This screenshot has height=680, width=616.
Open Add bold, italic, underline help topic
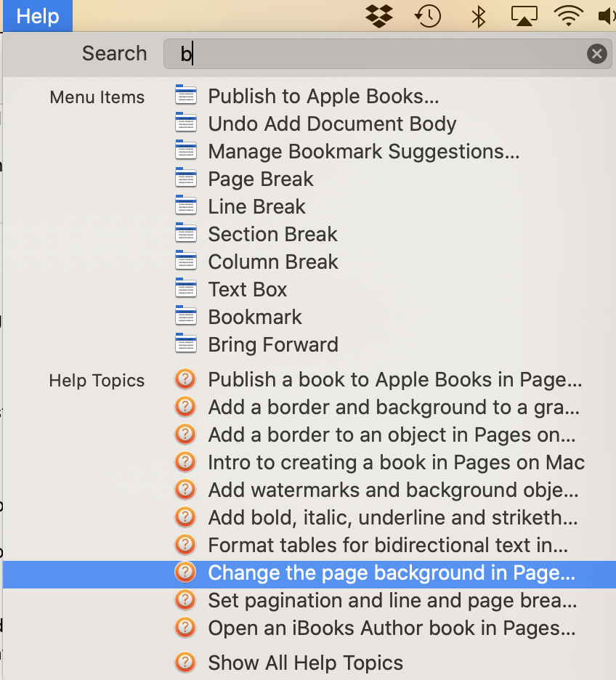coord(393,518)
